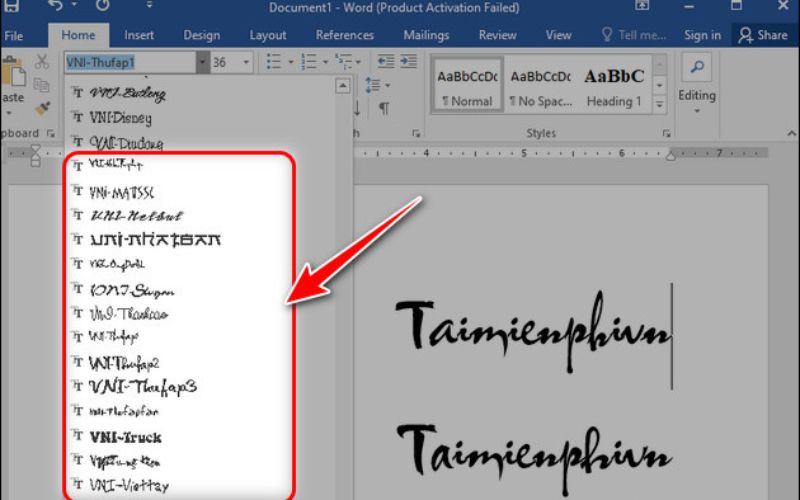Click the Increase Indent icon
The image size is (800, 500).
tap(408, 61)
